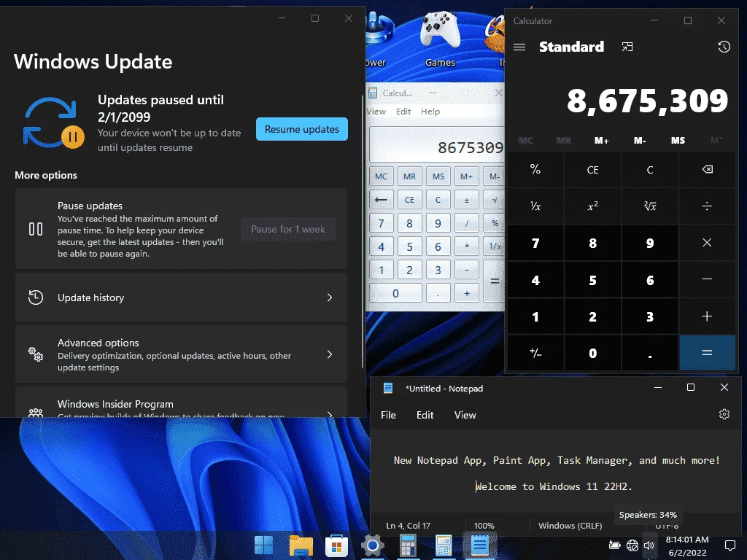Screen dimensions: 747x560
Task: Open Microsoft Store from the taskbar
Action: 336,545
